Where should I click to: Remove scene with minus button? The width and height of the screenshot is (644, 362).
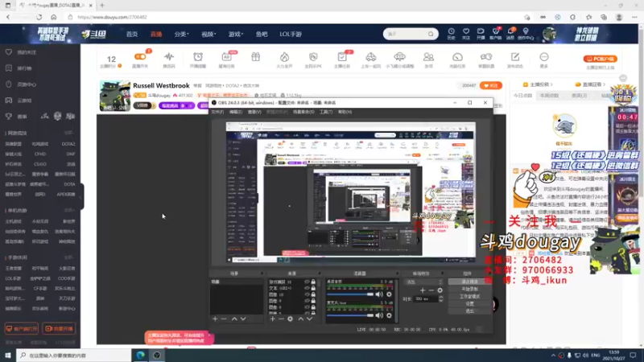(x=224, y=319)
